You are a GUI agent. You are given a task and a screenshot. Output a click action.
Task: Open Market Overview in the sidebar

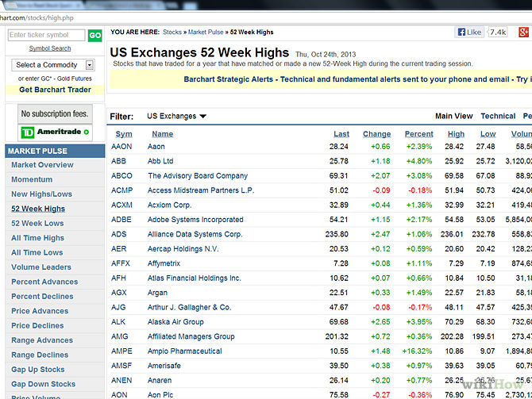tap(42, 165)
